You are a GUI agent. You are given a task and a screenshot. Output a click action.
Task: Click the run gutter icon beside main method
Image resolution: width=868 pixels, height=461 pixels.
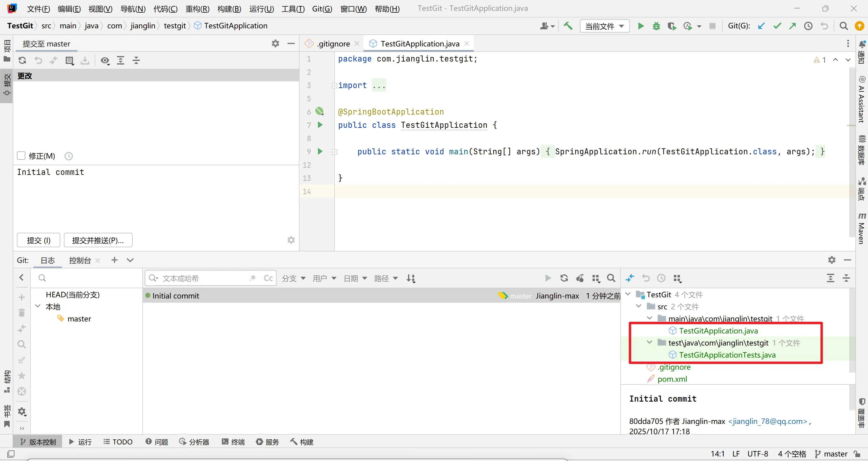[x=320, y=152]
